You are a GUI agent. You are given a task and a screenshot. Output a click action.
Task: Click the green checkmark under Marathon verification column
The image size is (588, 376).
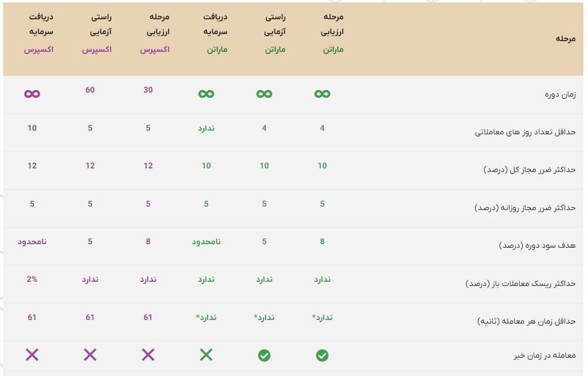[265, 355]
